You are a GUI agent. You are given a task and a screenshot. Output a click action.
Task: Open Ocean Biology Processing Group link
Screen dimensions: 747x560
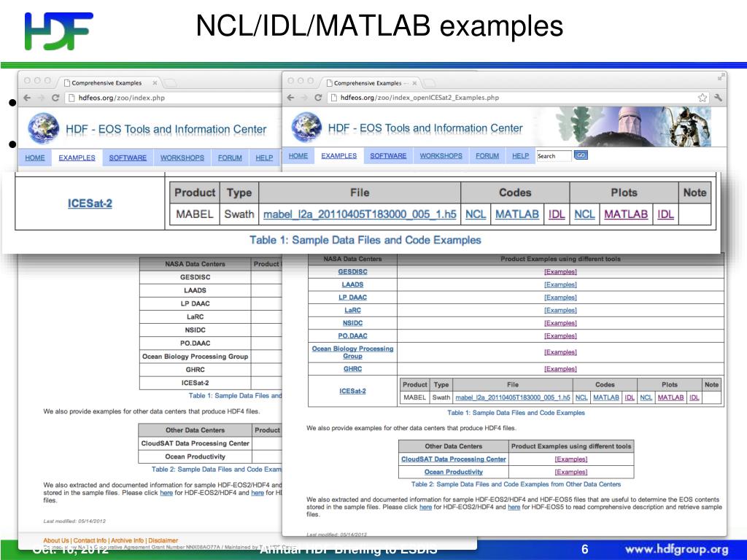[x=352, y=352]
